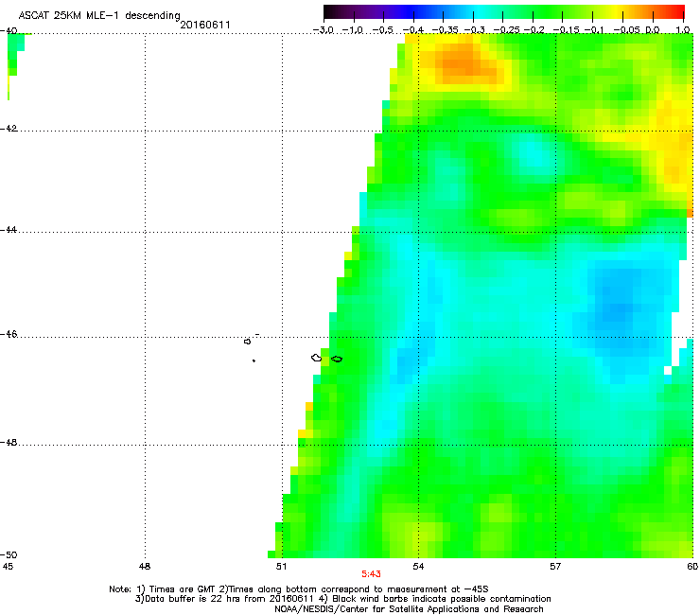Viewport: 700px width, 615px height.
Task: Click the island outline nearest longitude 52
Action: (x=337, y=360)
